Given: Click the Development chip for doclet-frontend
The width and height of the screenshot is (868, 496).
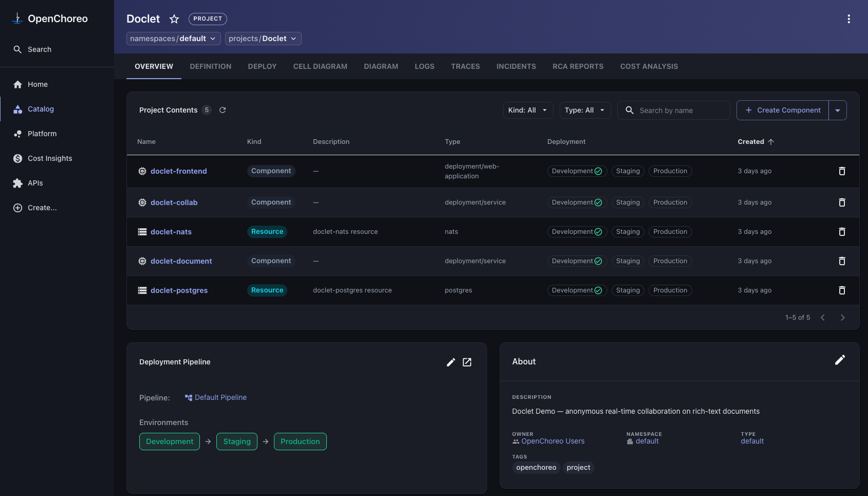Looking at the screenshot, I should [x=577, y=171].
